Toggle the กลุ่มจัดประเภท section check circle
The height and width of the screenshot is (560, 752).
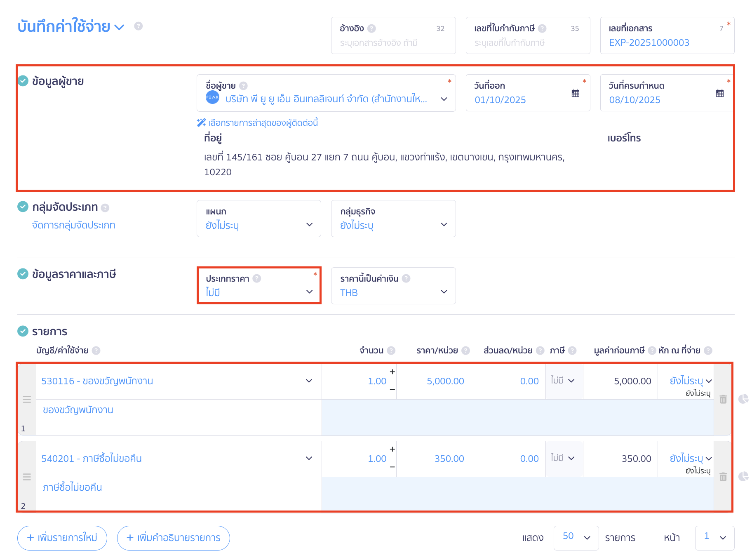[23, 207]
